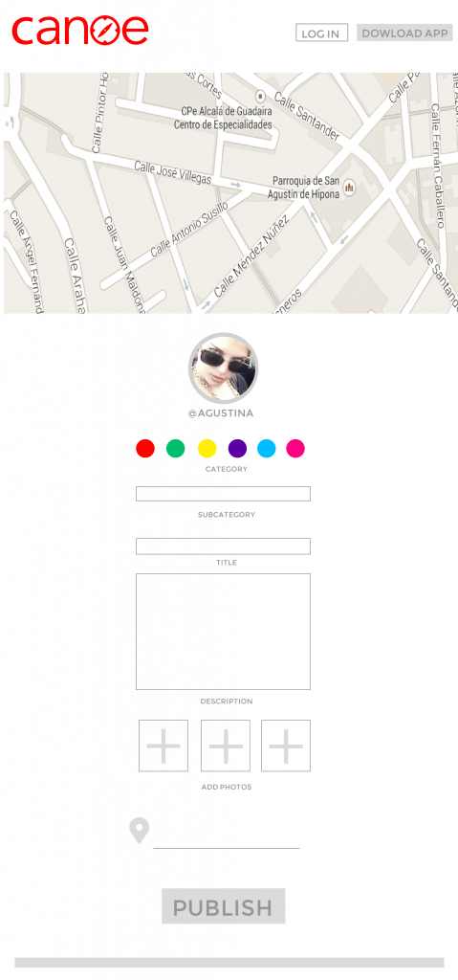
Task: Click the map marker near Calle Santander
Action: click(x=261, y=96)
